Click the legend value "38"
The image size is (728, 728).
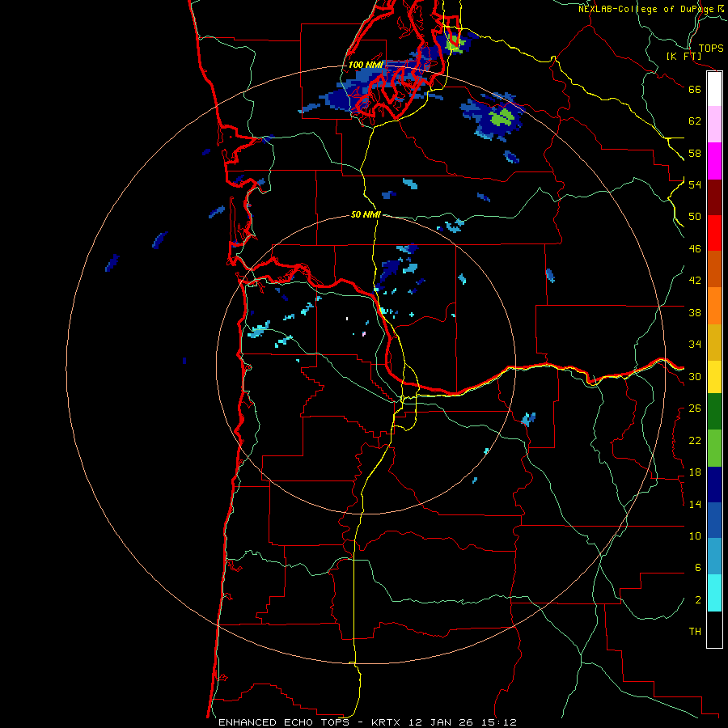point(695,312)
